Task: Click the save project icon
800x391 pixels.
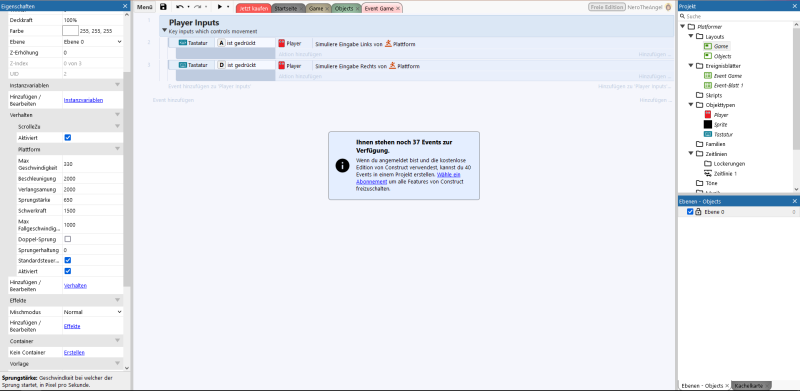Action: (163, 7)
